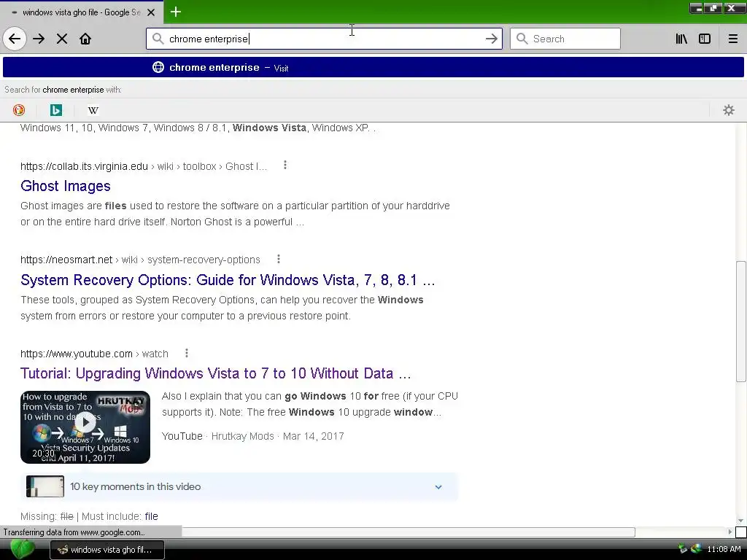Click the Mar 14, 2017 date text
Screen dimensions: 747x560
[313, 436]
